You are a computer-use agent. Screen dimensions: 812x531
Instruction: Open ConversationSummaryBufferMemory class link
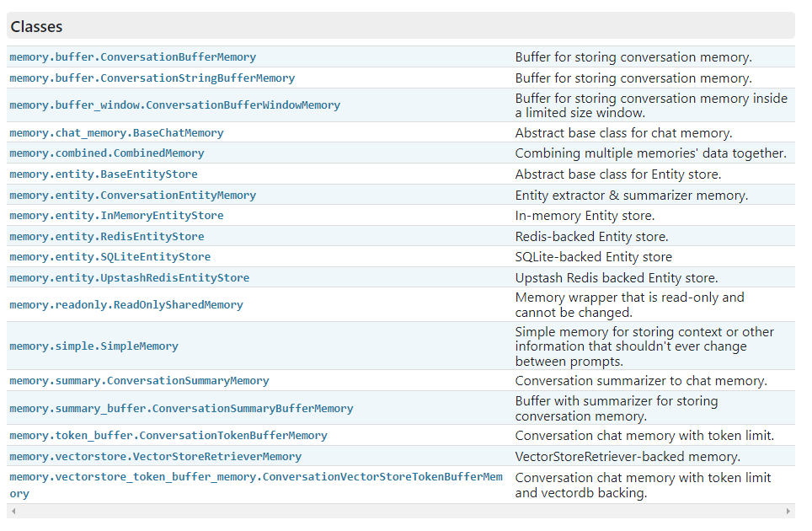pyautogui.click(x=181, y=409)
